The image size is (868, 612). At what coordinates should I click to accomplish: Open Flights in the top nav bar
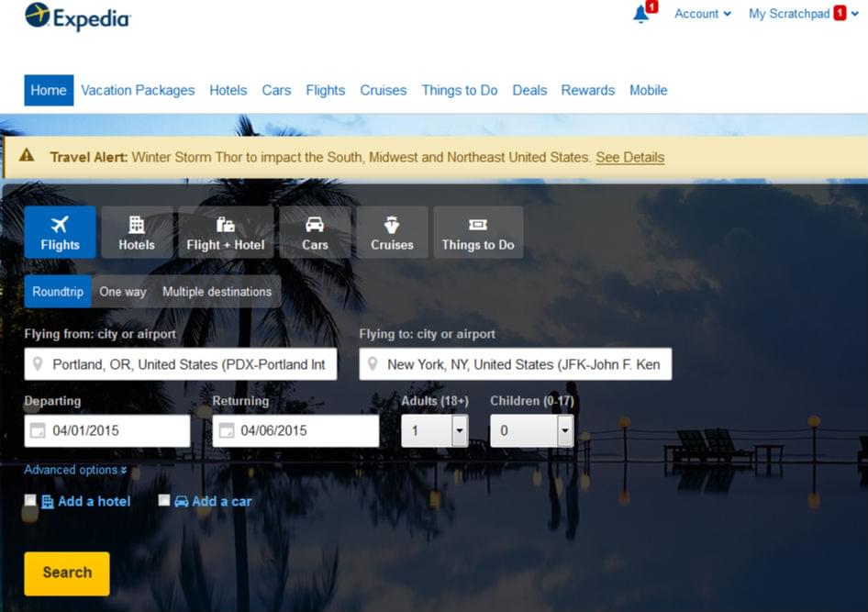coord(326,90)
